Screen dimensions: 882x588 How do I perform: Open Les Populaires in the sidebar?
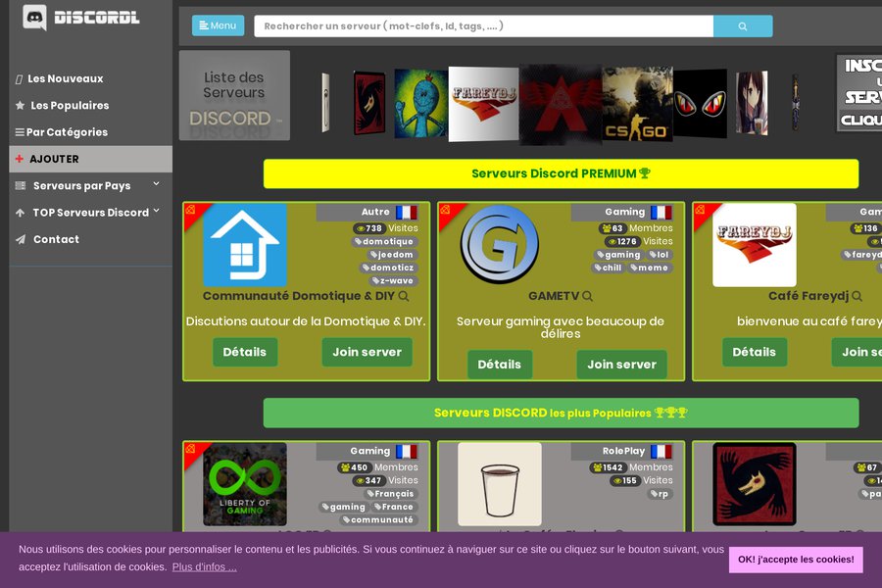pyautogui.click(x=70, y=105)
